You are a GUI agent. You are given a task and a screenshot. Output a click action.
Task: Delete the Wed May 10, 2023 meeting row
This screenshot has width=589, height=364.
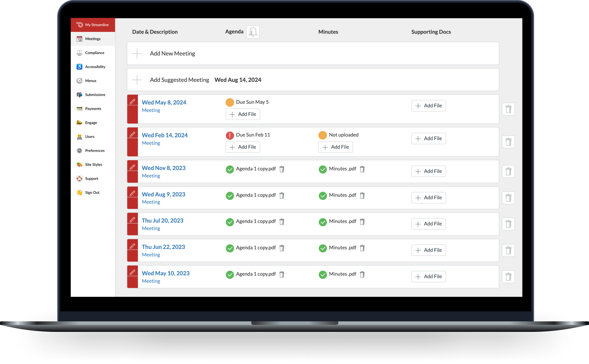pyautogui.click(x=508, y=277)
